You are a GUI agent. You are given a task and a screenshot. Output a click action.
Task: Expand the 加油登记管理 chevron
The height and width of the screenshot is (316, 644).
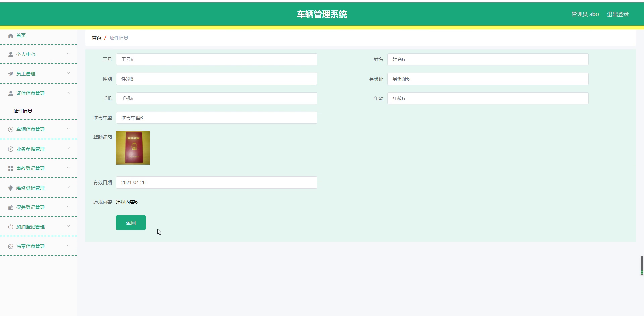click(68, 226)
